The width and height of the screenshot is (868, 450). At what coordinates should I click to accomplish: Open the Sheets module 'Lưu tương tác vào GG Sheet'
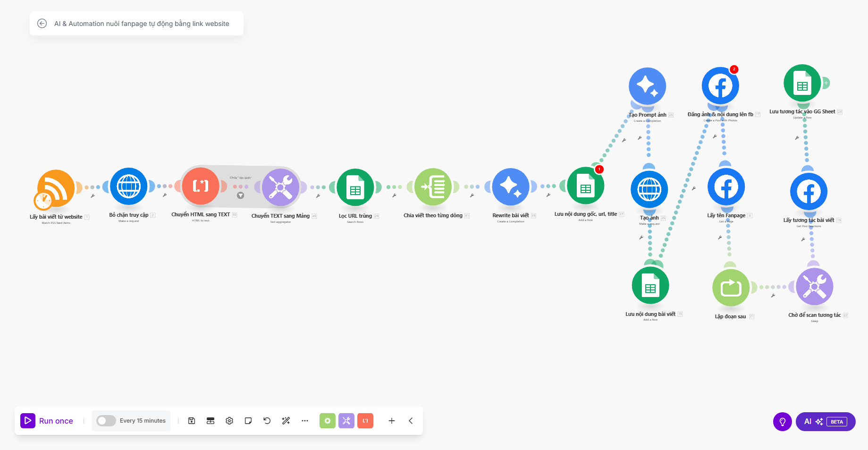click(802, 83)
